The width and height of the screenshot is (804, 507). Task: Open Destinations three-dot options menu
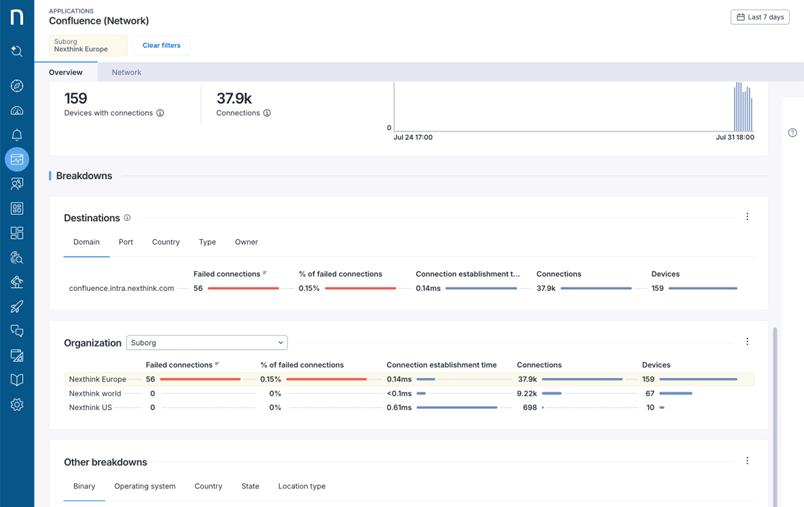[747, 217]
